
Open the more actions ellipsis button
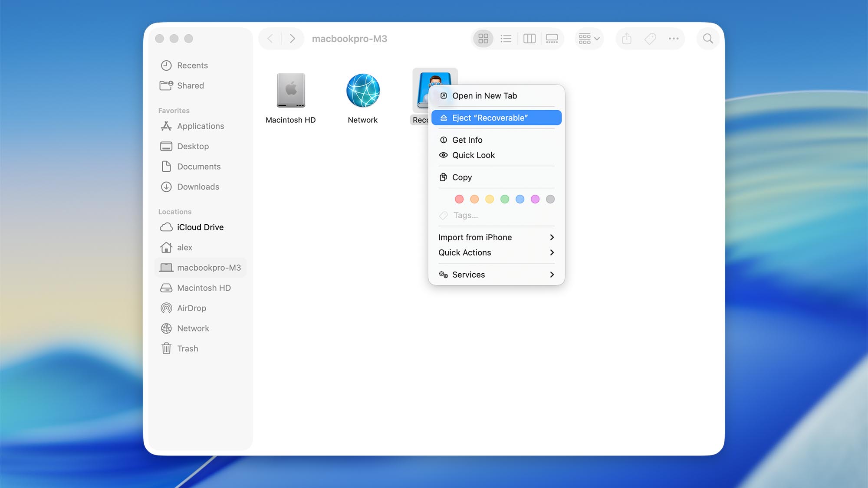pos(673,39)
